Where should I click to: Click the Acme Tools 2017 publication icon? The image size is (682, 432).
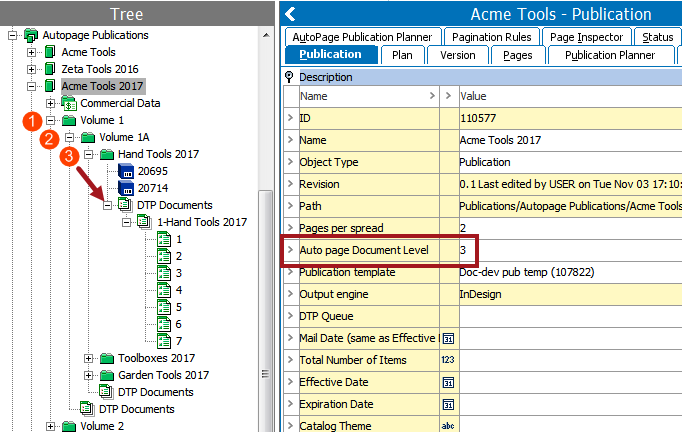coord(50,86)
